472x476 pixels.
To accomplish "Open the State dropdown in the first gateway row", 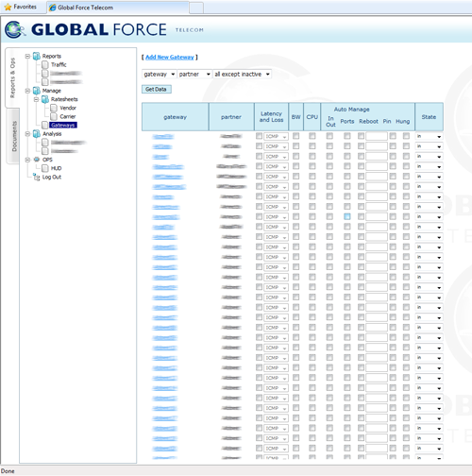I will (x=429, y=136).
